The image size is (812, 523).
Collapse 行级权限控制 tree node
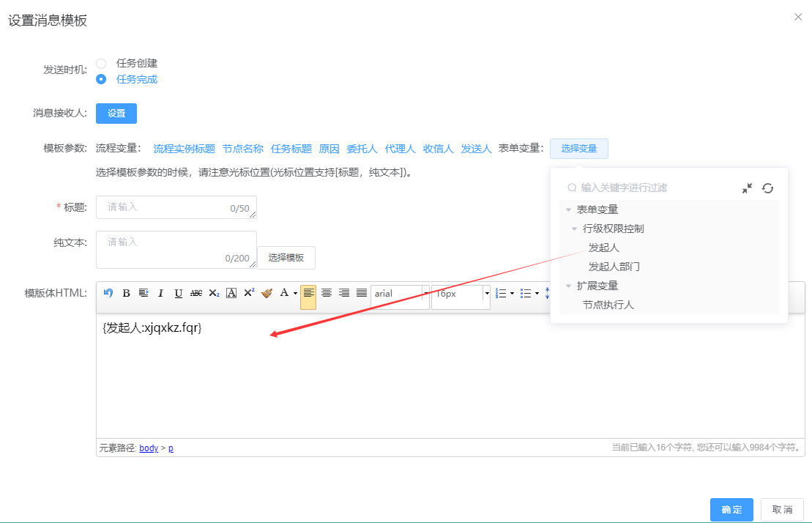tap(574, 229)
